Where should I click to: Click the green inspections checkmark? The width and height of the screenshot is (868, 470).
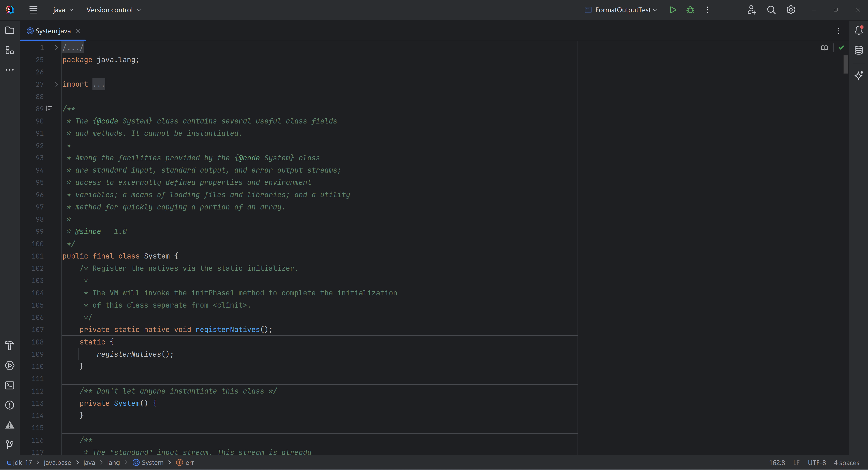click(841, 47)
